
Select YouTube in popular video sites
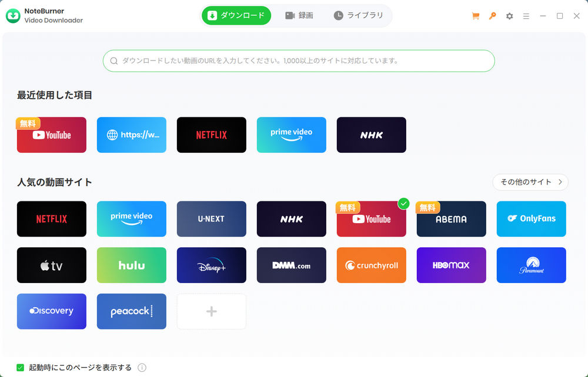(371, 218)
